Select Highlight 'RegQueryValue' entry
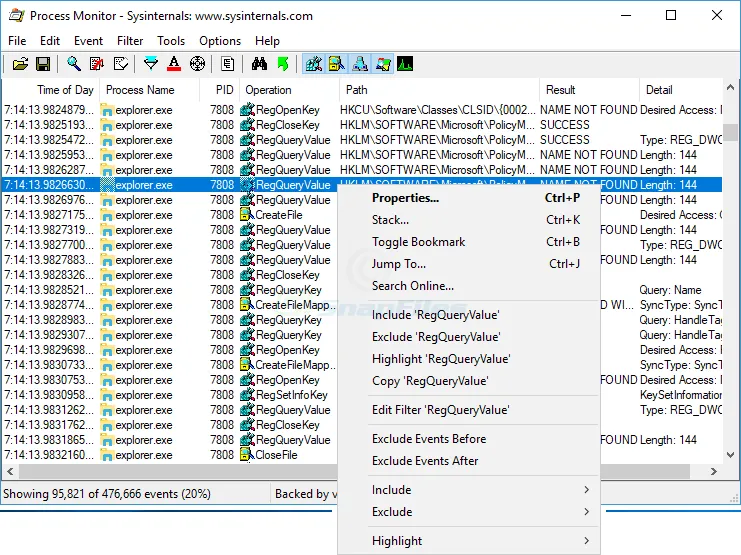 point(469,359)
